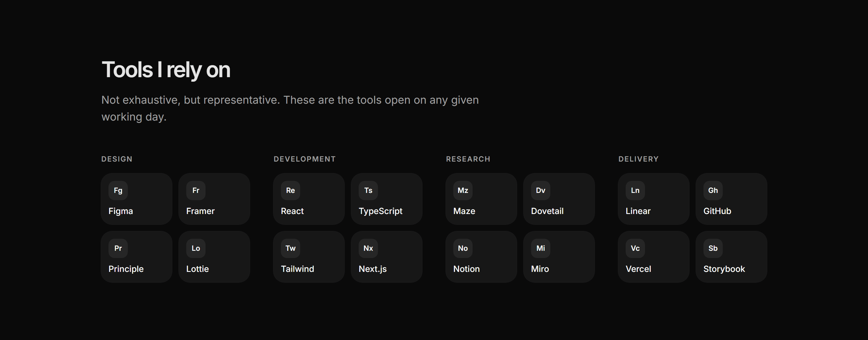Image resolution: width=868 pixels, height=340 pixels.
Task: Click the Ln icon badge for Linear
Action: [635, 190]
